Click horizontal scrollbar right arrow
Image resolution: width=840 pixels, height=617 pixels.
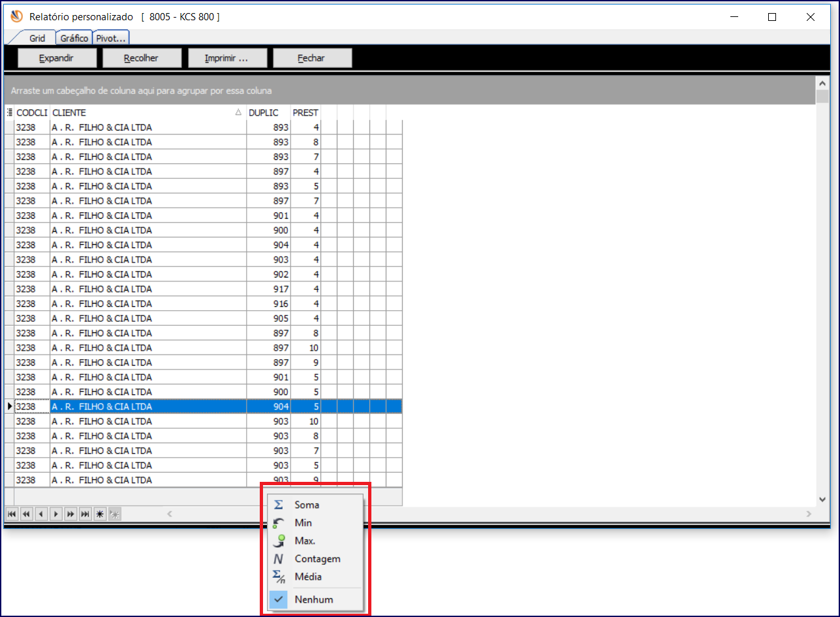pyautogui.click(x=809, y=514)
